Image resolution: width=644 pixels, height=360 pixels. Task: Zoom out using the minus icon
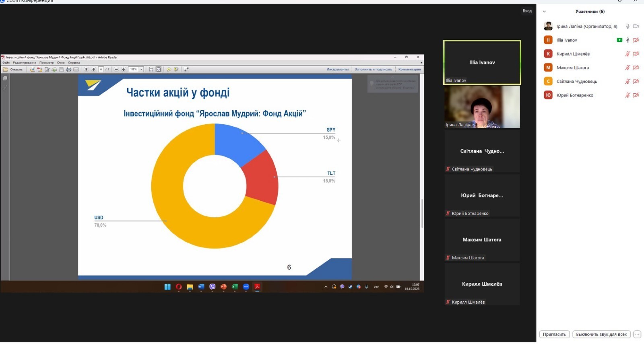[x=116, y=70]
